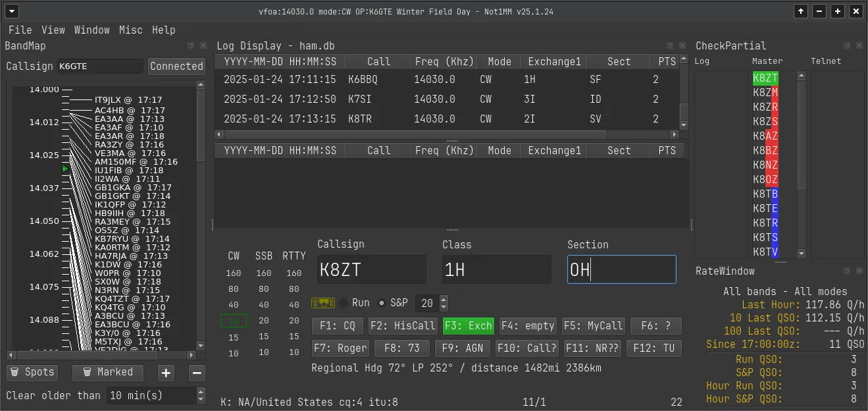The image size is (868, 411).
Task: Click Log Display horizontal scroll right arrow
Action: 674,134
